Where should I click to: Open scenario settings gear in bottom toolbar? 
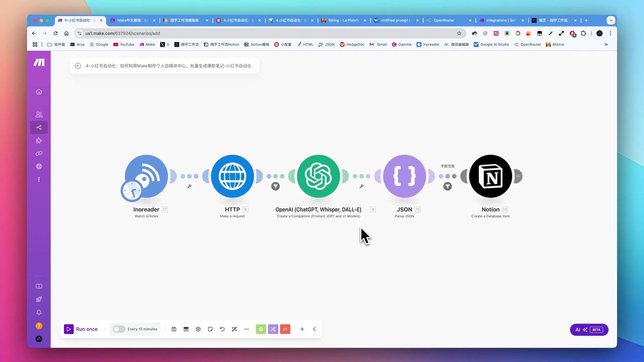click(198, 329)
